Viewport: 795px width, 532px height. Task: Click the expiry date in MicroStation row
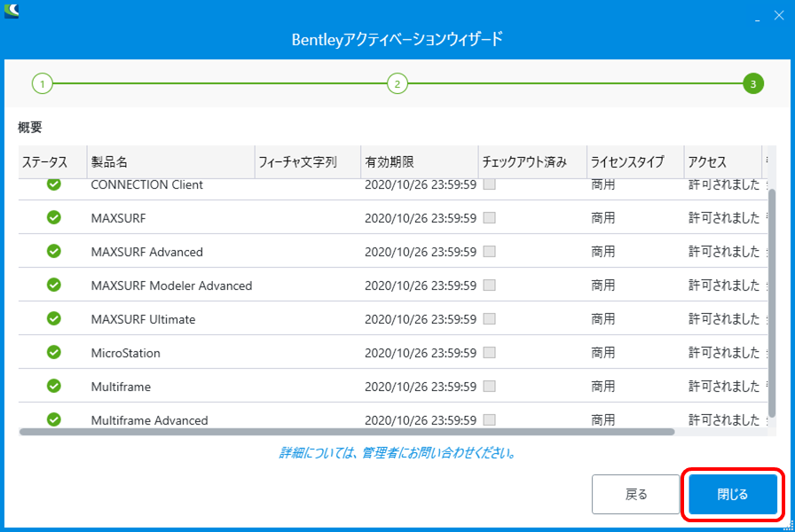click(x=421, y=353)
